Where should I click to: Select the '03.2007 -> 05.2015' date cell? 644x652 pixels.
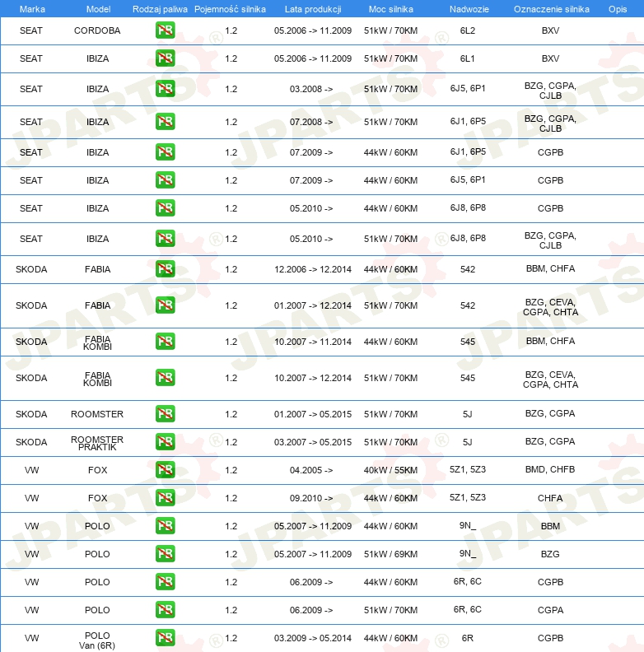click(x=313, y=442)
